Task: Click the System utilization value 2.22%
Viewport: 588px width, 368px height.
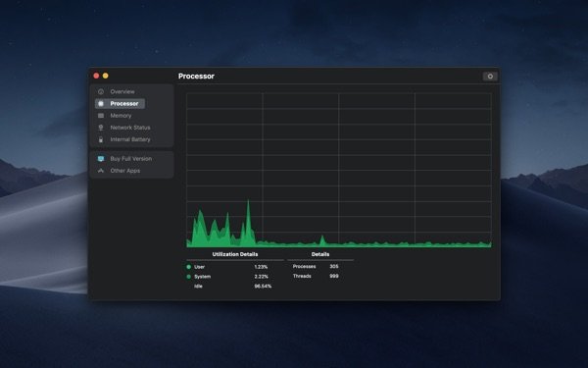Action: [262, 277]
